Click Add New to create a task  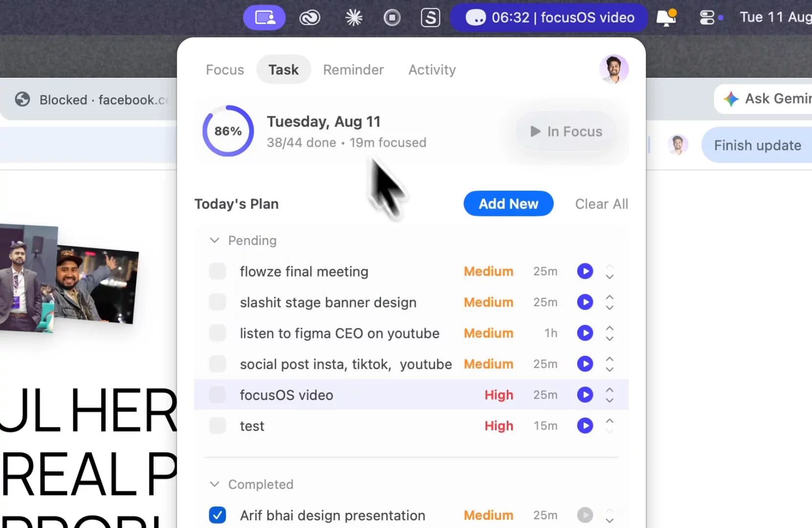point(509,204)
